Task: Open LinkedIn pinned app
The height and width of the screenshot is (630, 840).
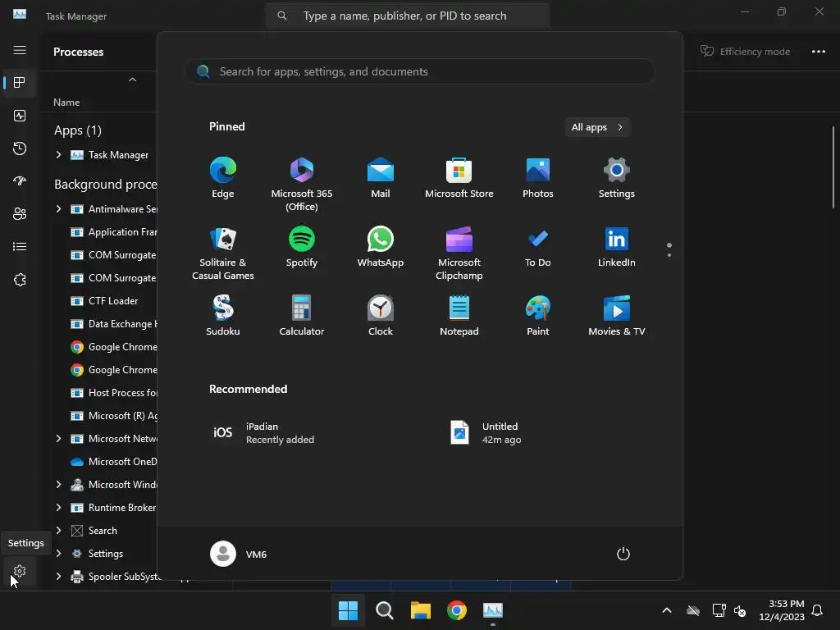Action: (617, 247)
